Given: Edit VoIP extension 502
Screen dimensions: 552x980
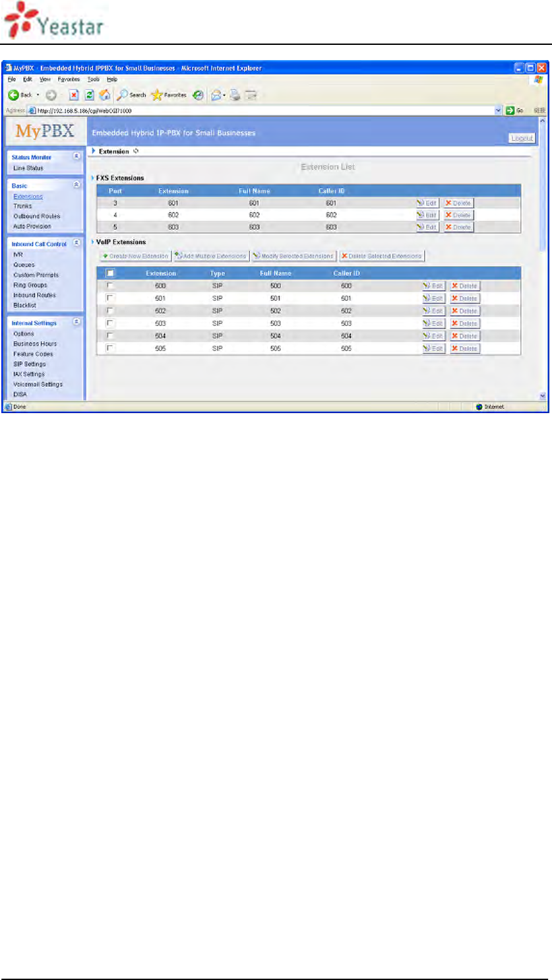Looking at the screenshot, I should tap(434, 311).
